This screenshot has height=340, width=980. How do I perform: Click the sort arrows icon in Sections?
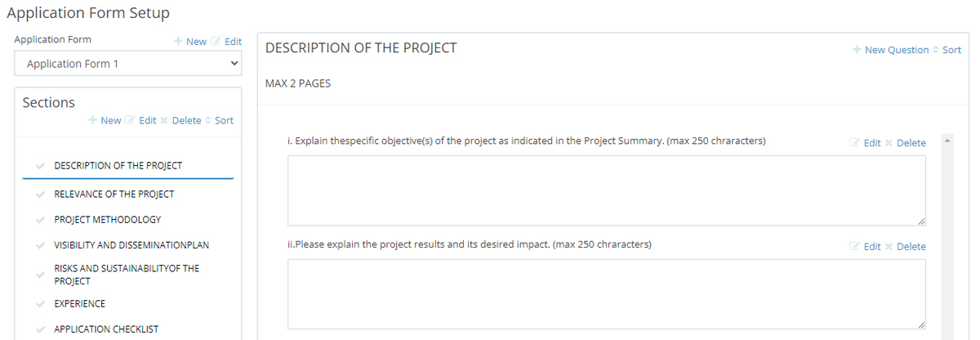pyautogui.click(x=207, y=121)
